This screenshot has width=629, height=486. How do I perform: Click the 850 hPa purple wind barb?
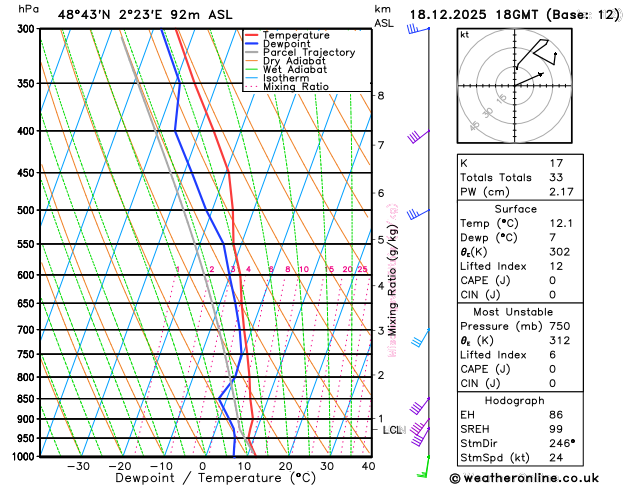(x=420, y=406)
